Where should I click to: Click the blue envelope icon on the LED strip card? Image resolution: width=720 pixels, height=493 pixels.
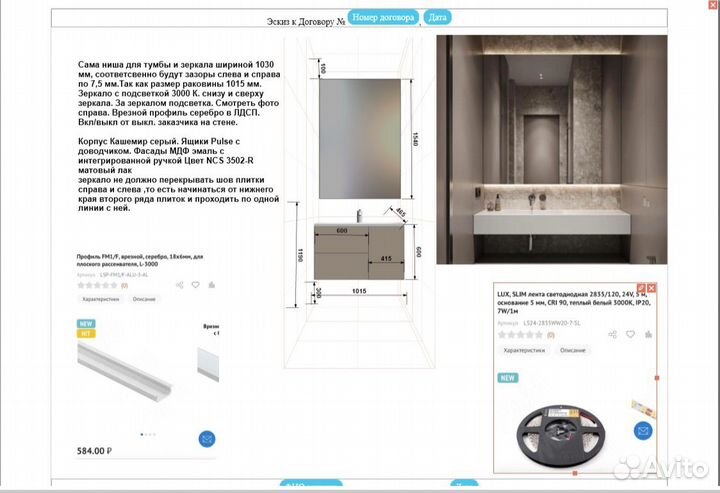(x=643, y=430)
